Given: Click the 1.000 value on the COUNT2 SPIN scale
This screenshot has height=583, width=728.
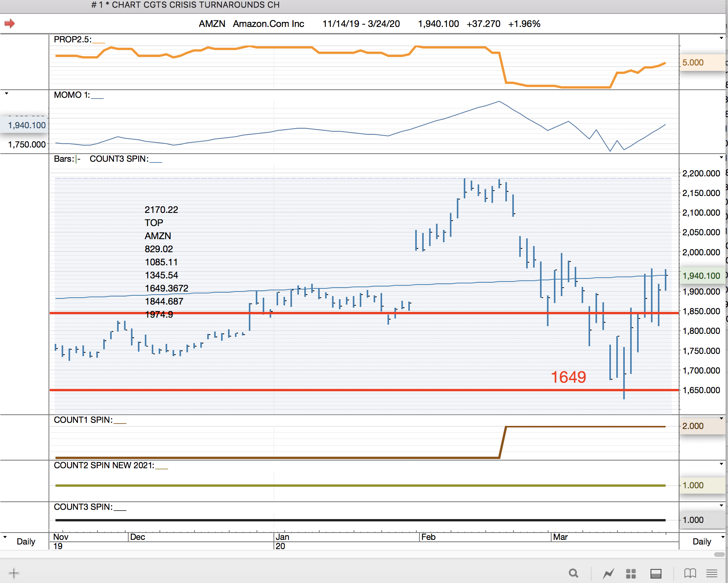Looking at the screenshot, I should pyautogui.click(x=693, y=485).
